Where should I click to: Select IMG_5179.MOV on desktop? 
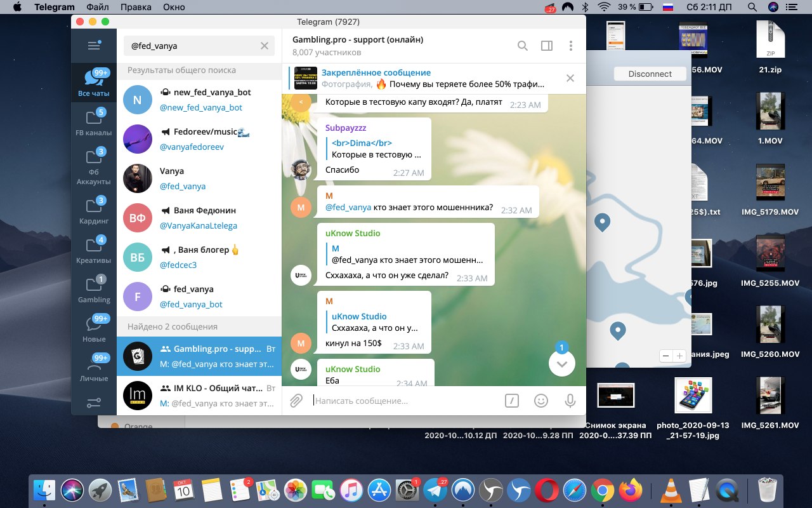[x=770, y=190]
